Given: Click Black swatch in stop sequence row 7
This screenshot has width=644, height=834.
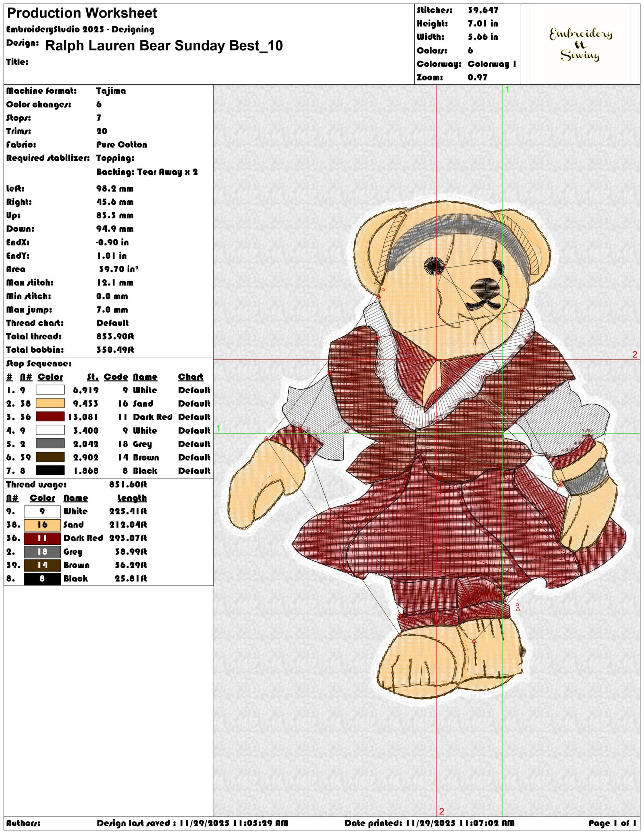Looking at the screenshot, I should pyautogui.click(x=50, y=470).
